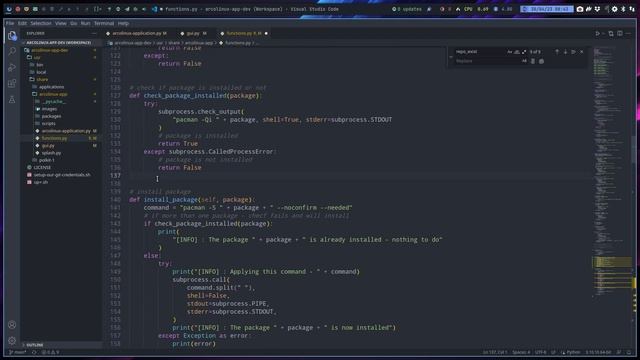Expand the scripts folder
Image resolution: width=640 pixels, height=360 pixels.
pyautogui.click(x=48, y=124)
